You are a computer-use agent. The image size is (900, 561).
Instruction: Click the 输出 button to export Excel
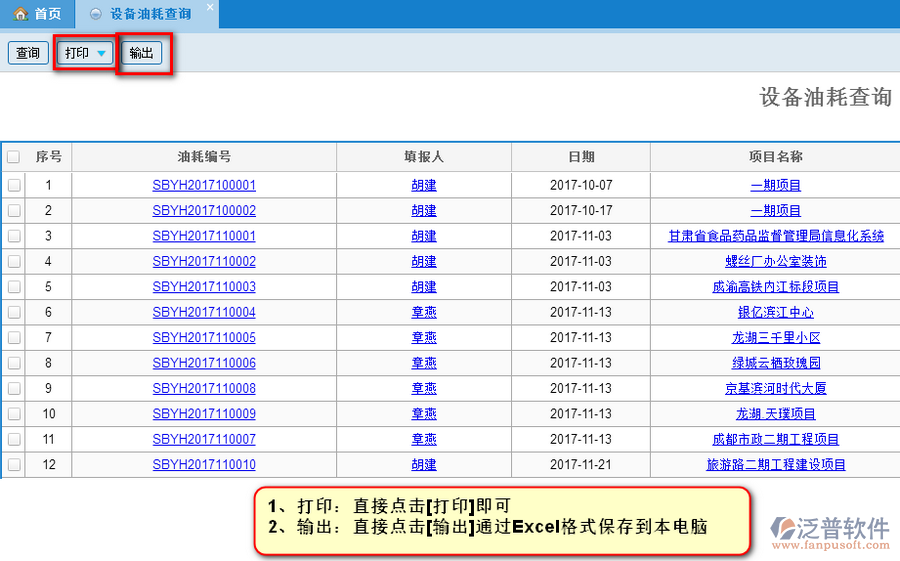(x=142, y=53)
